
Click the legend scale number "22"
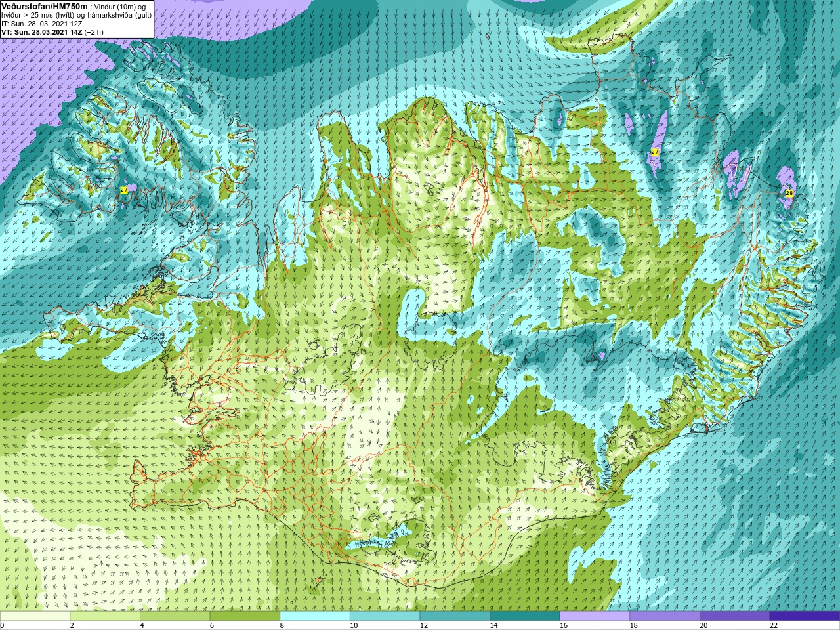coord(774,625)
